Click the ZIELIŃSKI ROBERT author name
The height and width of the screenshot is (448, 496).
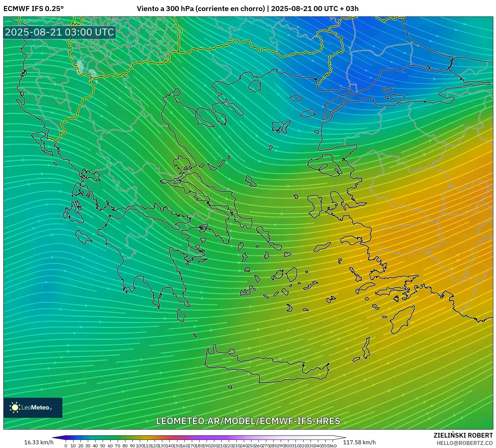(463, 435)
